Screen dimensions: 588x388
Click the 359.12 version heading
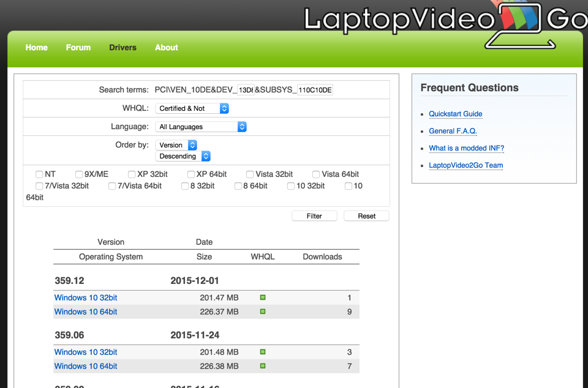pos(69,280)
